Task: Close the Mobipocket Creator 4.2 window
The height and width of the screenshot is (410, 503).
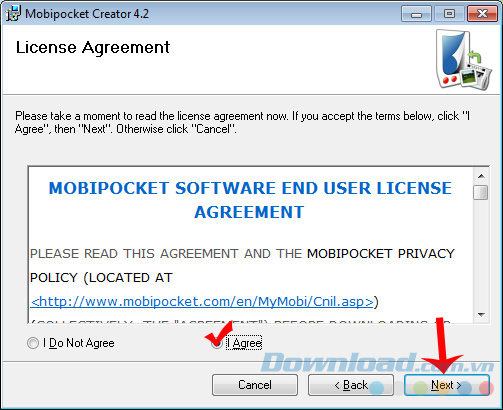Action: tap(482, 14)
